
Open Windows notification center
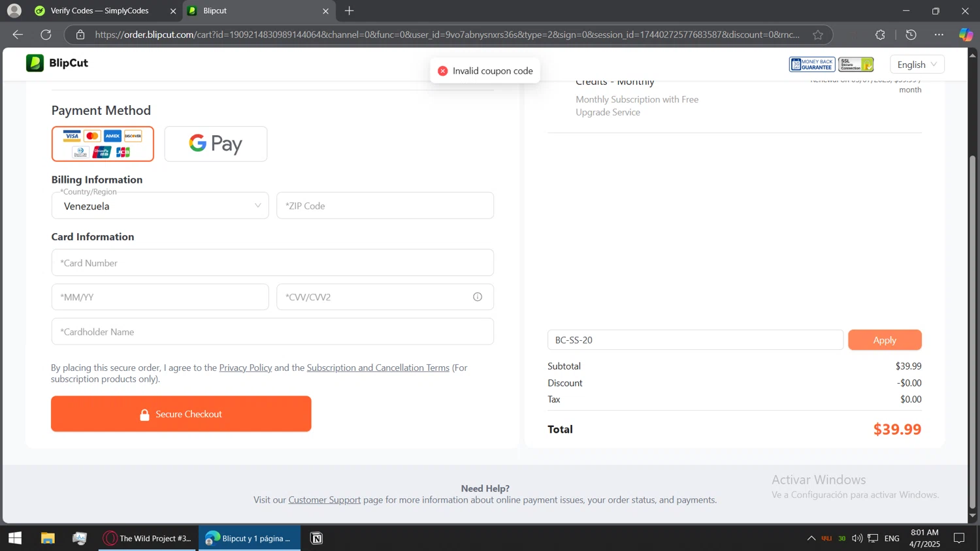pos(959,538)
